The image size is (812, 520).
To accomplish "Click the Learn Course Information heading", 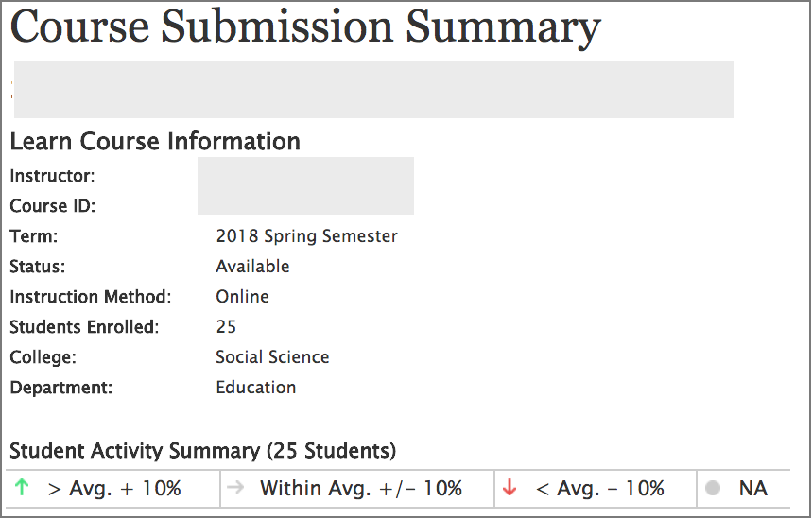I will 155,142.
